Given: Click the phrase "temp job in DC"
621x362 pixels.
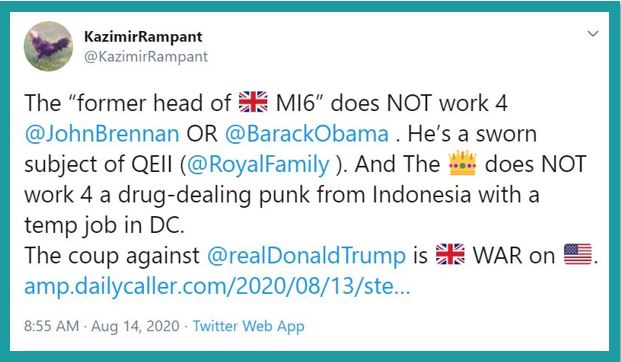Looking at the screenshot, I should [104, 226].
